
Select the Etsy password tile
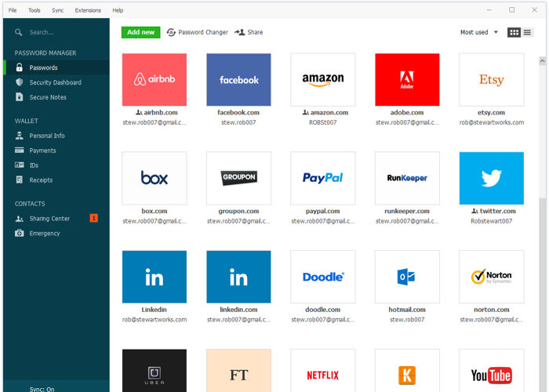pos(492,79)
